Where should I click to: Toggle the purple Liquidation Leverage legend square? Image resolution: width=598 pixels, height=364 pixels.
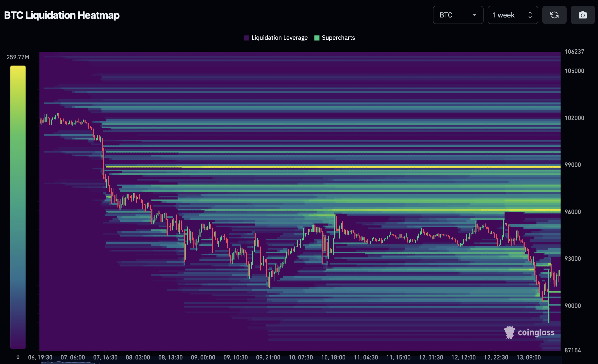point(246,38)
